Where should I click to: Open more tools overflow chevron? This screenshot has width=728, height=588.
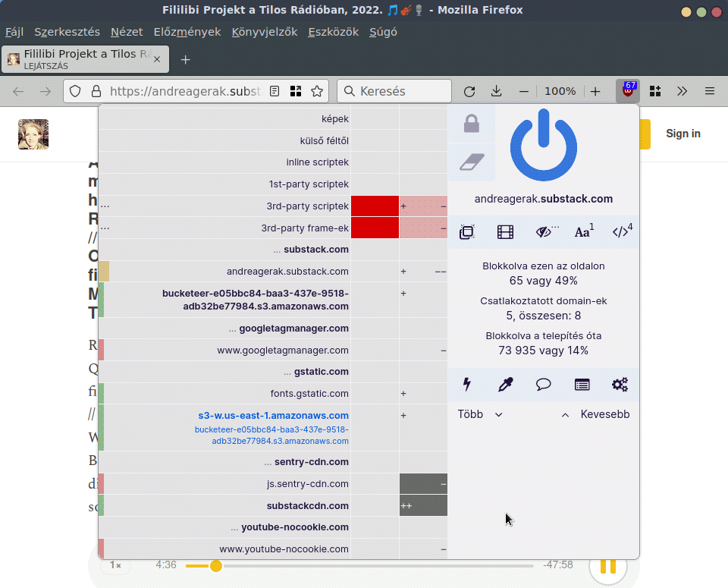(x=682, y=91)
